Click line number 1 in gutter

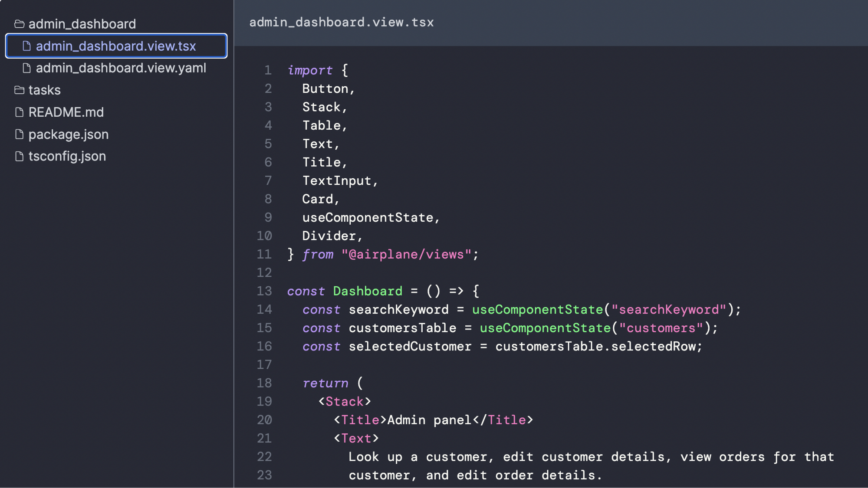coord(268,70)
